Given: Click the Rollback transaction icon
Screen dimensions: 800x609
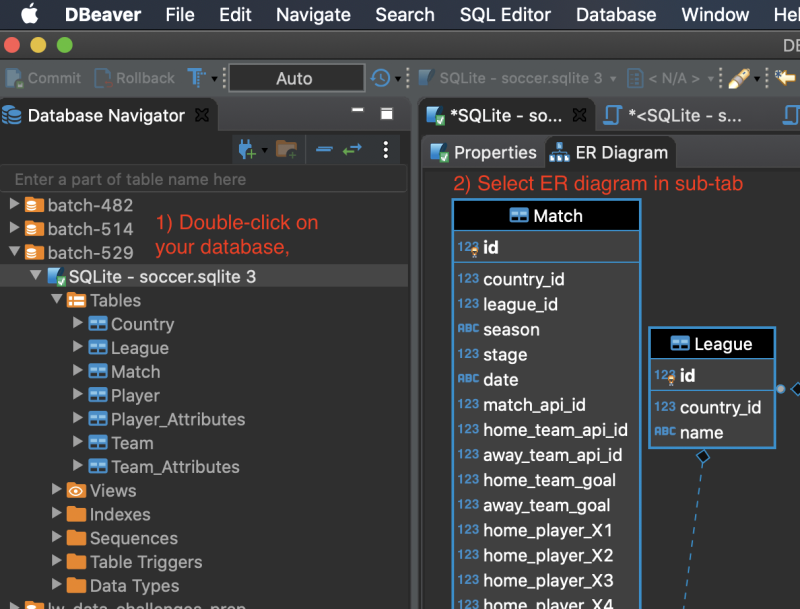Looking at the screenshot, I should click(103, 78).
